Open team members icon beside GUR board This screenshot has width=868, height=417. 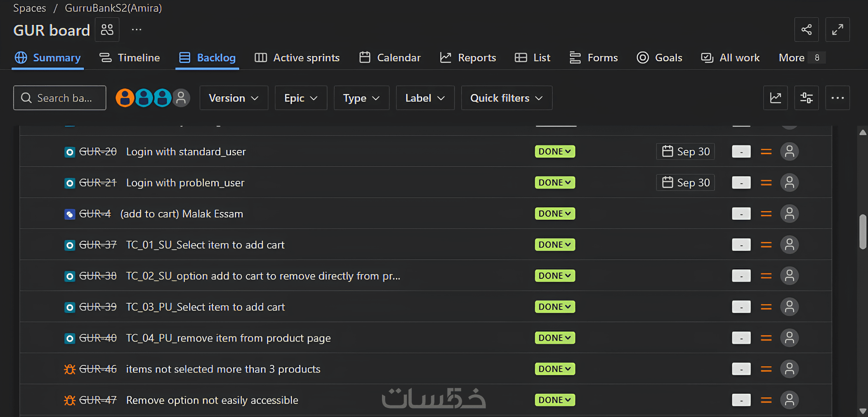pos(107,30)
